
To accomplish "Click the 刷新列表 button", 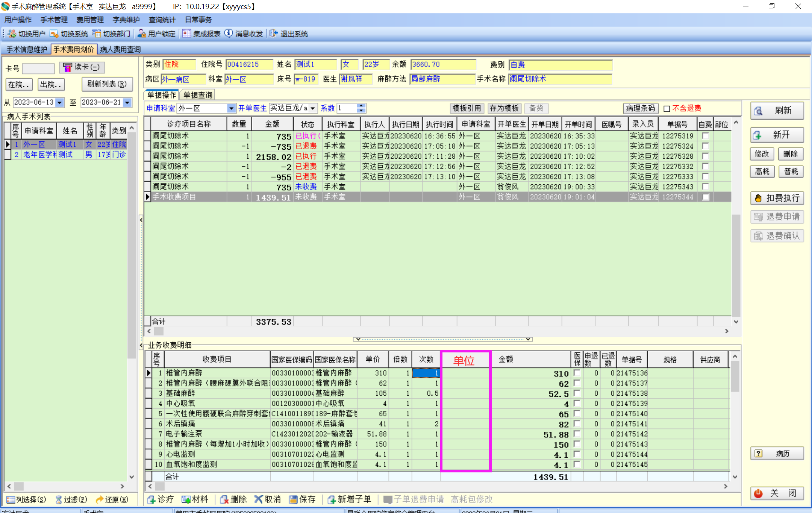I will coord(107,84).
